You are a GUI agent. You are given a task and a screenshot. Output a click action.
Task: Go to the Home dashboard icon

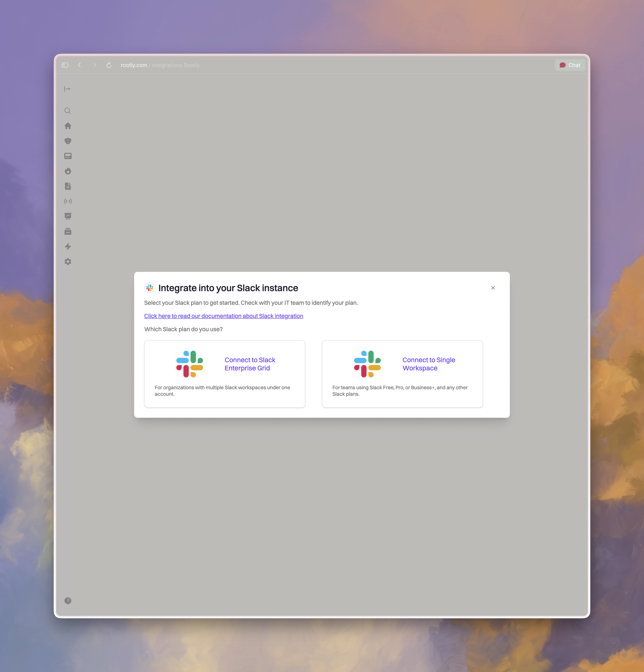point(68,126)
